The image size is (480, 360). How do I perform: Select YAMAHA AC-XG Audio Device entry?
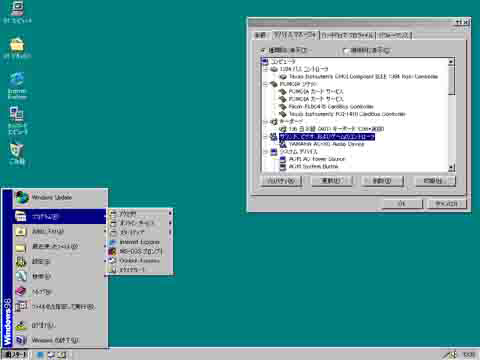[326, 144]
